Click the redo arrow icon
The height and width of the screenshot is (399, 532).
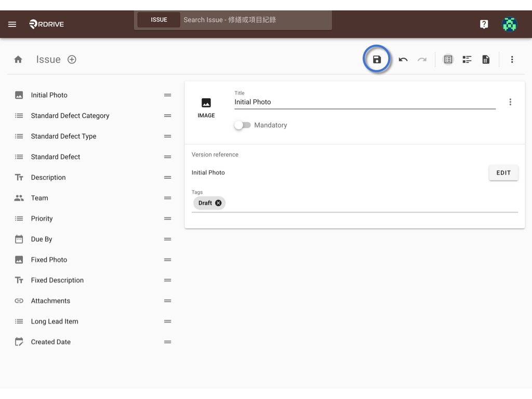tap(422, 60)
